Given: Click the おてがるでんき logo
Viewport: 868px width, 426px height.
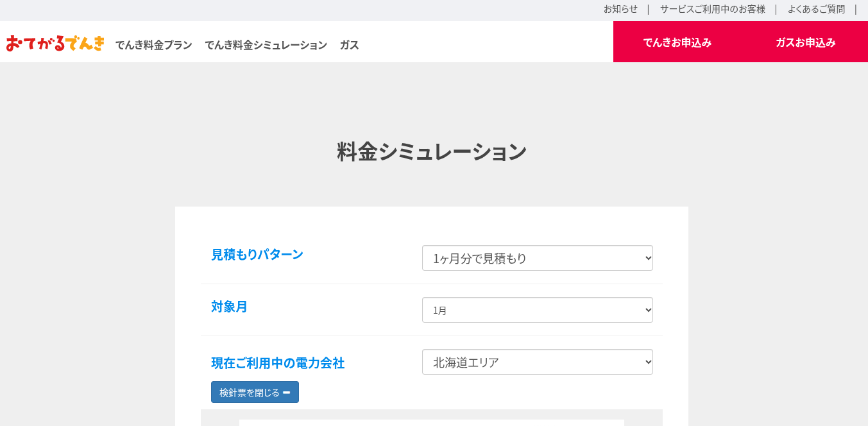Looking at the screenshot, I should pyautogui.click(x=55, y=44).
